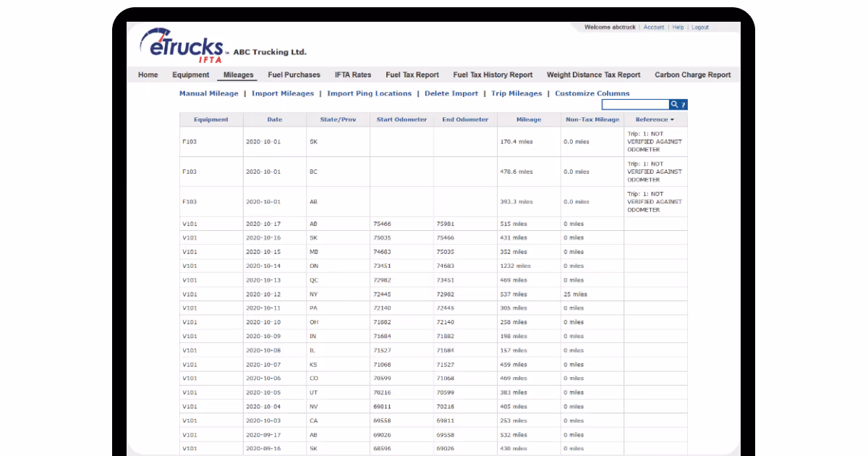Open the Fuel Tax Report menu
Viewport: 868px width, 456px height.
coord(412,75)
